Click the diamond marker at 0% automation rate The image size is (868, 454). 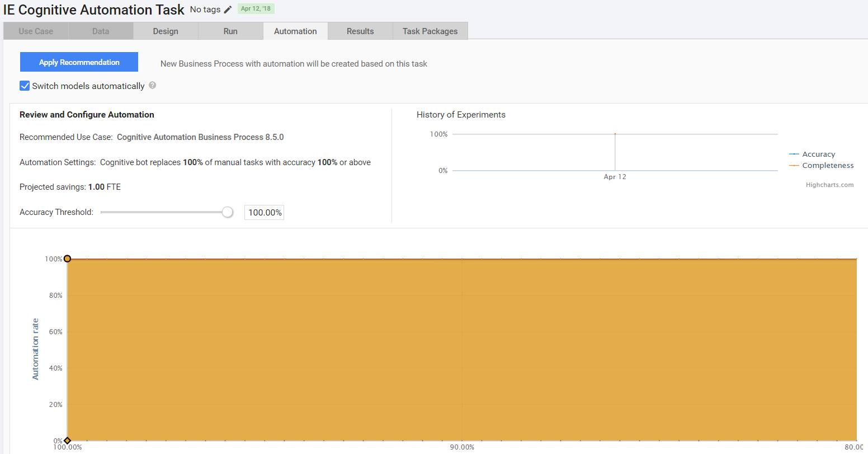(x=67, y=441)
